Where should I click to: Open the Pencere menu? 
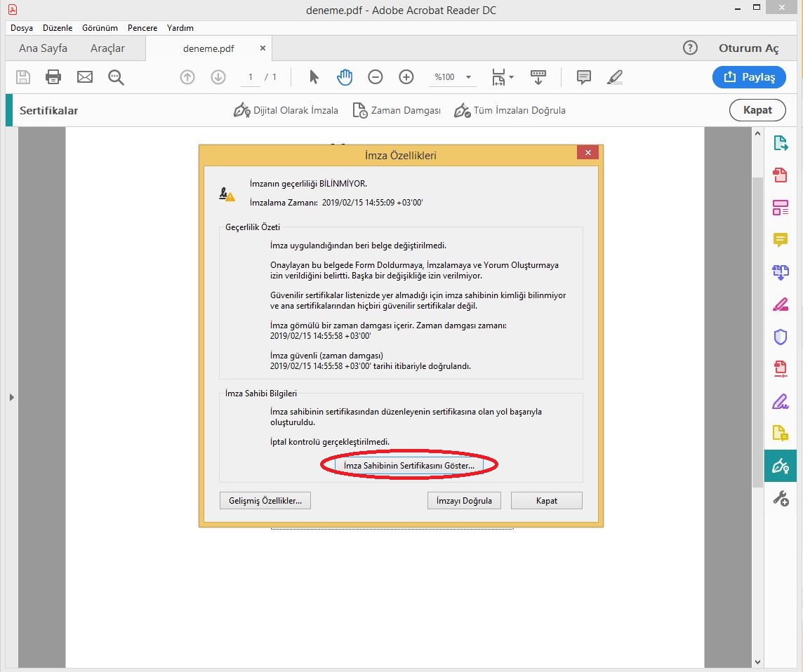[142, 28]
